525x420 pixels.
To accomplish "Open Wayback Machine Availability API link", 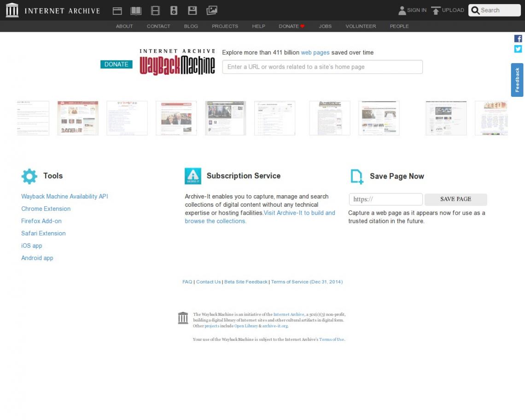I will (64, 197).
